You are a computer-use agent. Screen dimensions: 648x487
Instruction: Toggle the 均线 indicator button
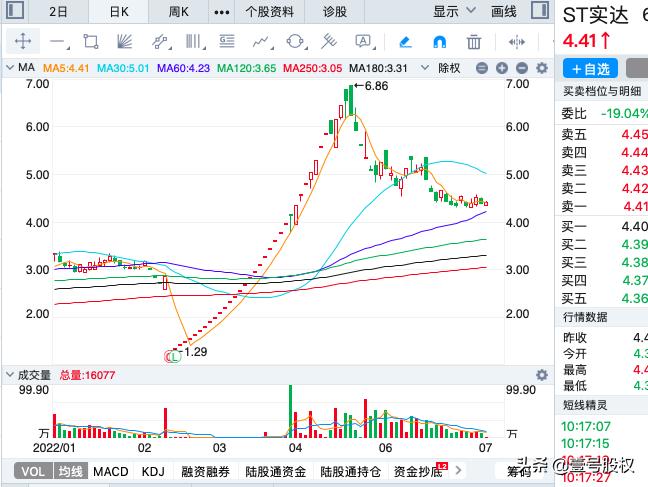[x=70, y=471]
